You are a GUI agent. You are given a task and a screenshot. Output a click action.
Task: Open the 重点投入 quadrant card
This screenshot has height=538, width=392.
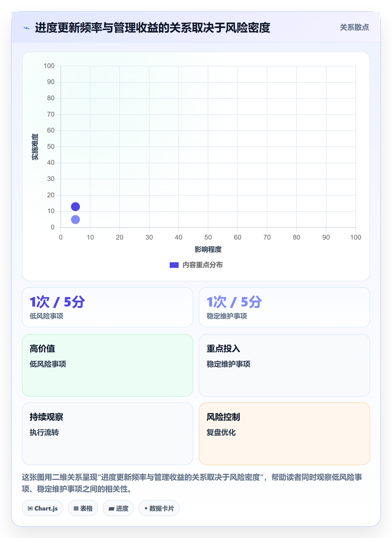pos(284,365)
